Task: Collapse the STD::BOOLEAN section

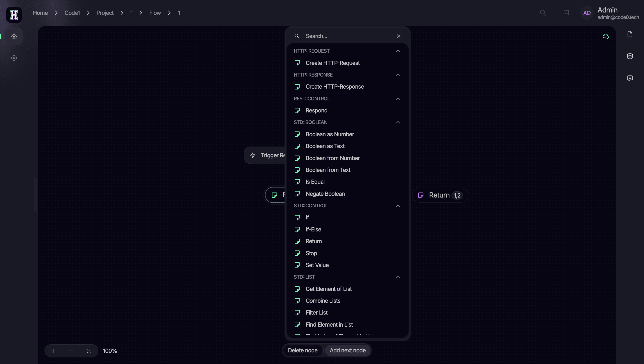Action: tap(398, 122)
